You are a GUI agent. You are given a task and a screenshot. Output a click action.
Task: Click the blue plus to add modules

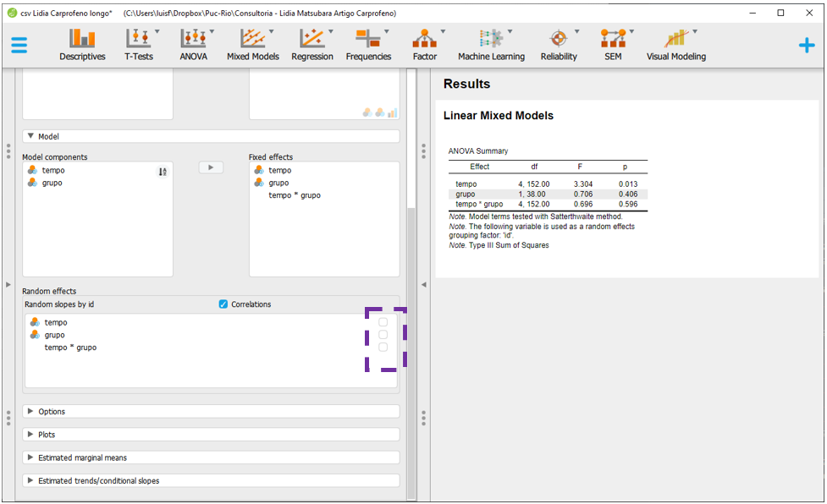807,46
